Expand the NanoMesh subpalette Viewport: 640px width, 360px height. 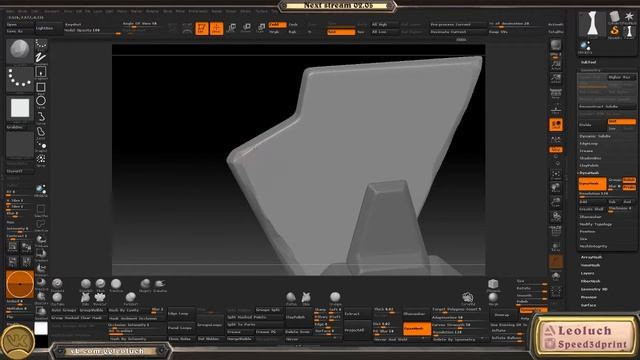click(590, 265)
